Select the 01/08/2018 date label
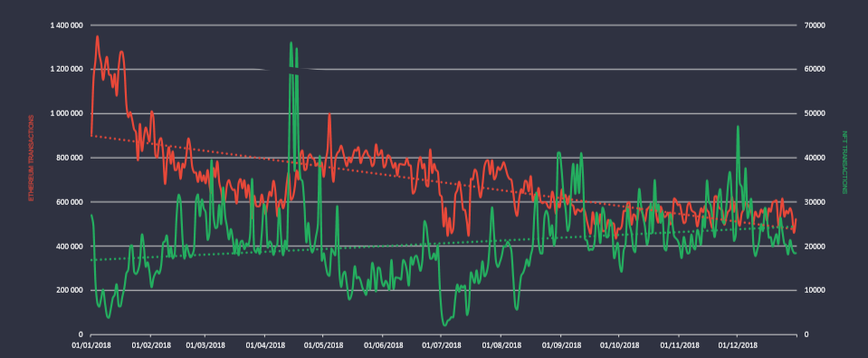Screen dimensions: 868x358 [x=501, y=344]
